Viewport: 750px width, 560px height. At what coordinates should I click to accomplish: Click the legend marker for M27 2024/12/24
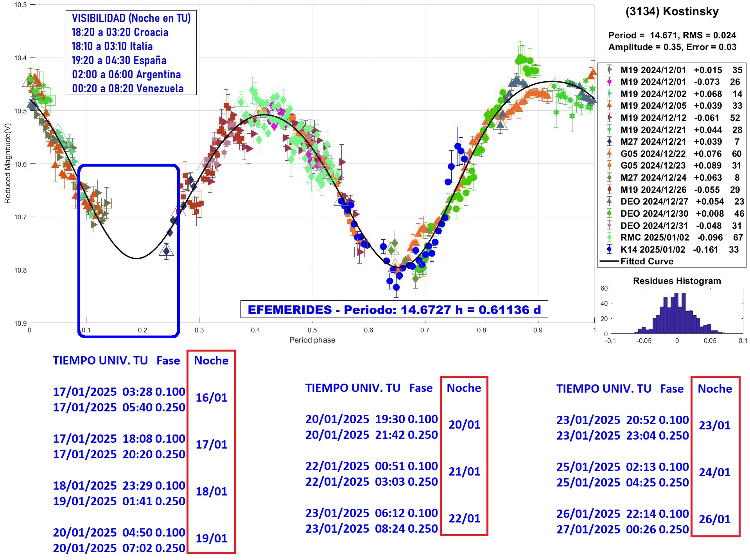point(609,178)
